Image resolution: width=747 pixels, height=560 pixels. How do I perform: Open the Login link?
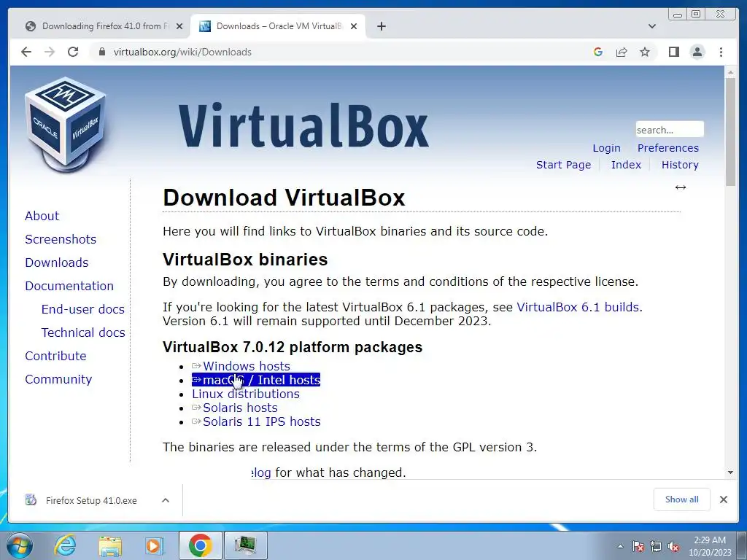point(606,148)
